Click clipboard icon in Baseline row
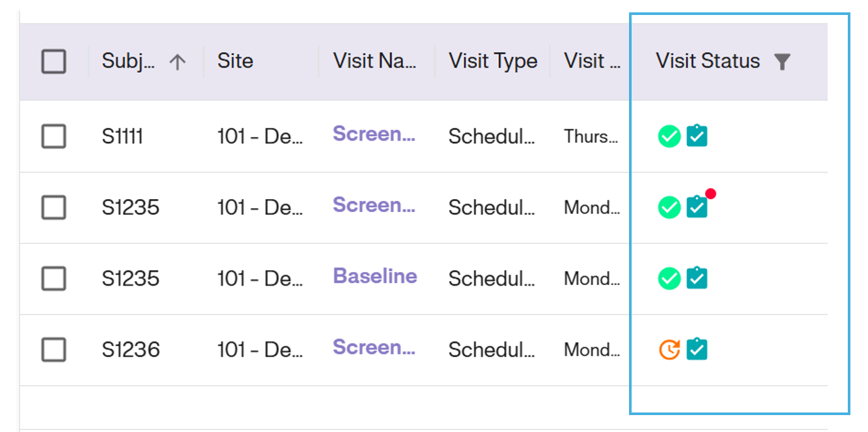The height and width of the screenshot is (432, 868). point(697,278)
